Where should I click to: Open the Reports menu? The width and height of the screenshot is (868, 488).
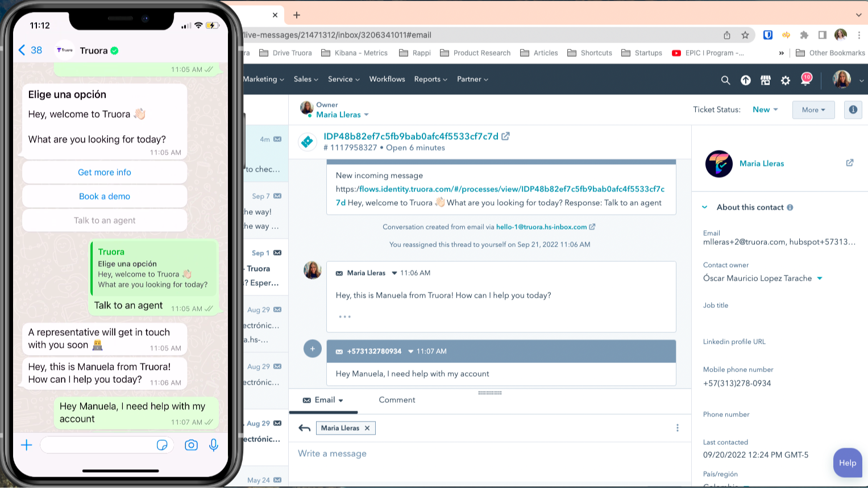tap(430, 80)
